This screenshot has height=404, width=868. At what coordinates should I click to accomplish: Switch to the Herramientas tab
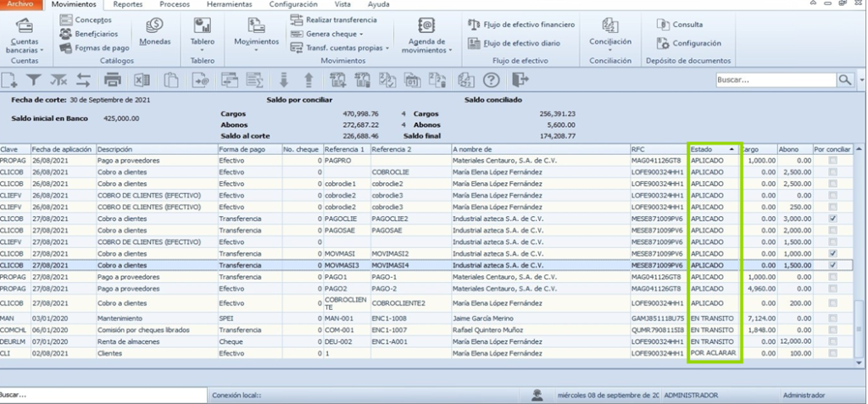pos(229,4)
